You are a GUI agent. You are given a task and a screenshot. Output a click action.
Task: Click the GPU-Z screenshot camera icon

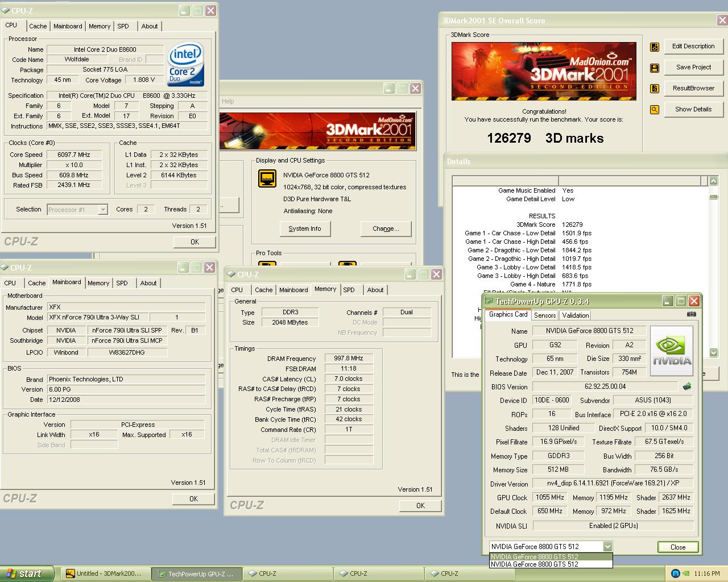(691, 314)
